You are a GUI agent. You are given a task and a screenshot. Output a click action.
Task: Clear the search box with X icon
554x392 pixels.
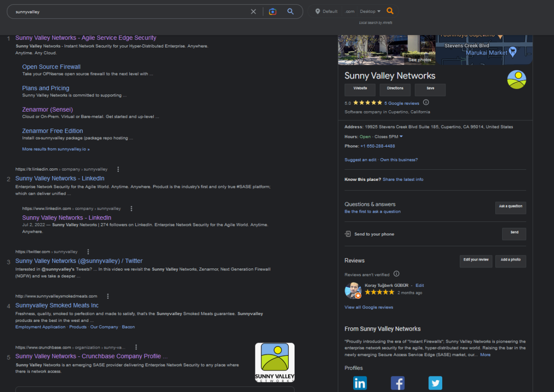(x=253, y=12)
